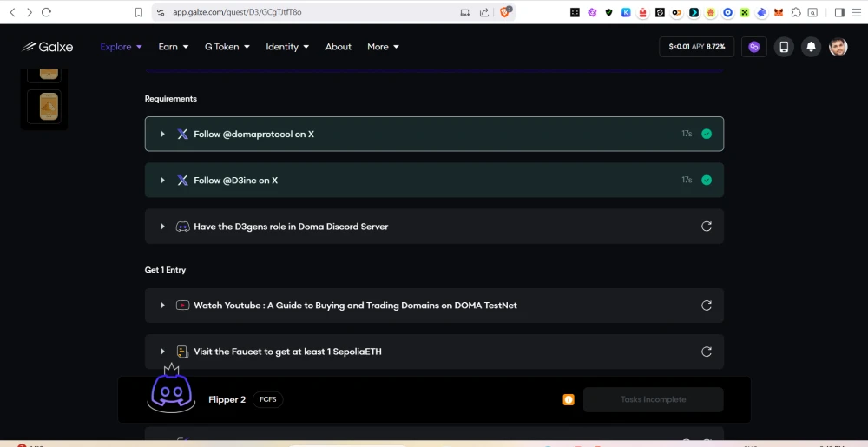Click the purple Polygon chain icon

click(754, 47)
